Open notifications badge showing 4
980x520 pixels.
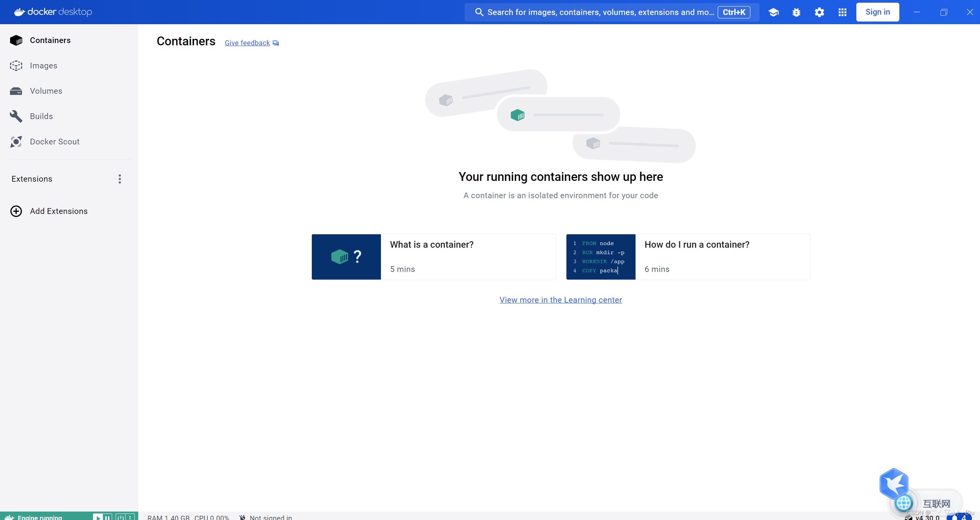(960, 517)
